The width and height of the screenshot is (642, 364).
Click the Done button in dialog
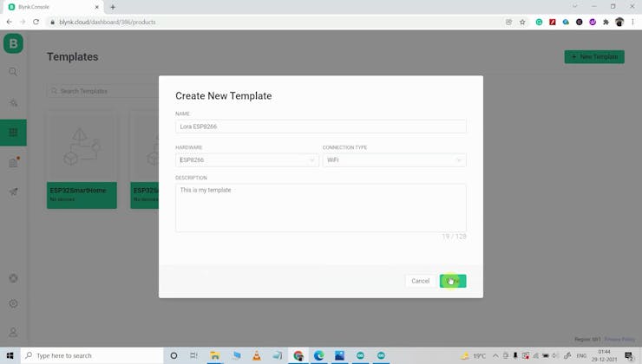click(x=453, y=281)
